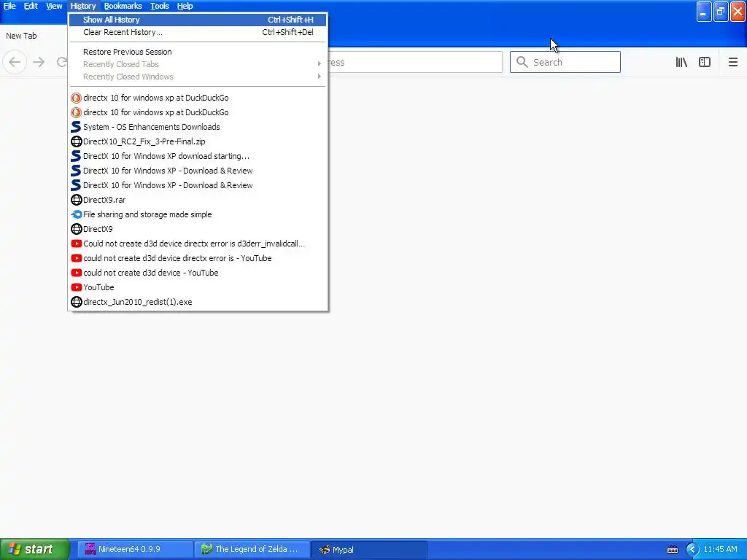The height and width of the screenshot is (560, 747).
Task: Switch to The Legend of Zelda taskbar item
Action: 252,550
